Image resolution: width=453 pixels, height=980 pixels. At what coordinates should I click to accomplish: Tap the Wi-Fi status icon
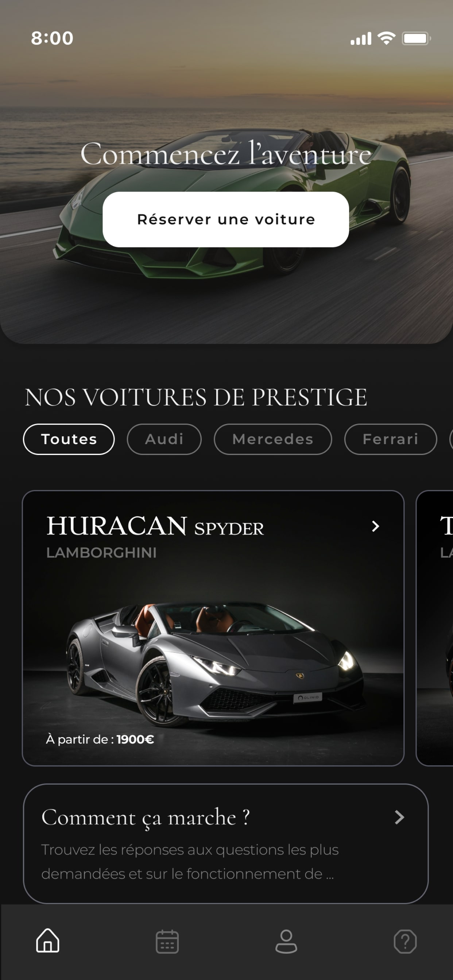pyautogui.click(x=386, y=38)
